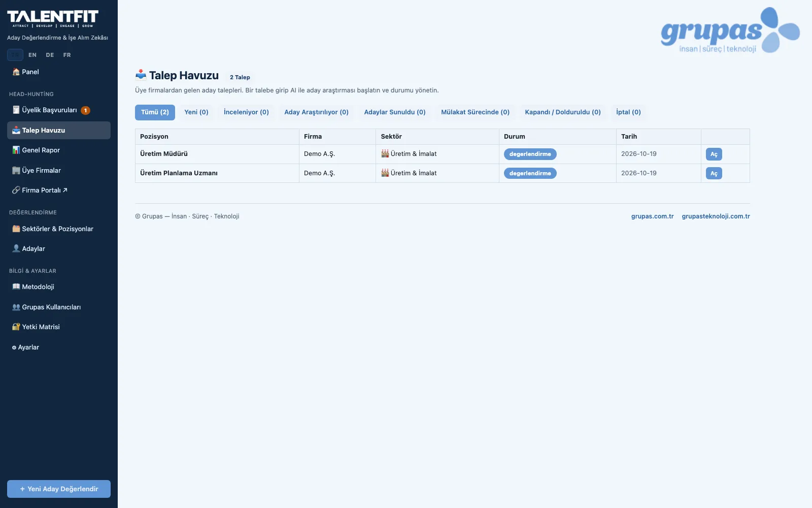The image size is (812, 508).
Task: Filter by İnceleniyor (0)
Action: click(x=246, y=112)
